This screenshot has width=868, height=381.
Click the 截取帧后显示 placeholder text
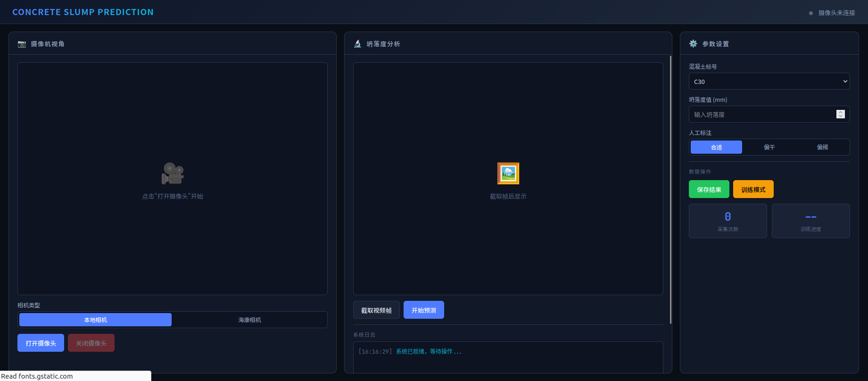coord(508,196)
